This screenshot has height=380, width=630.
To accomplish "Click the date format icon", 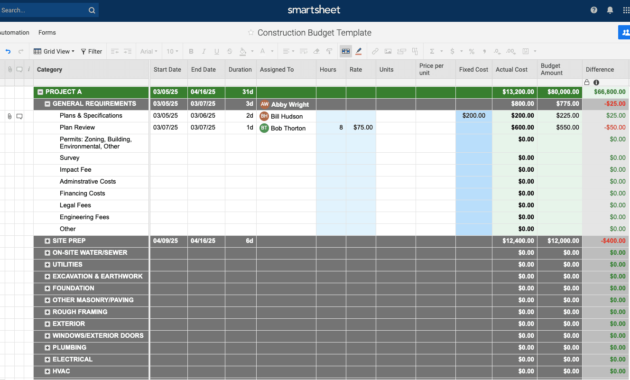I will (x=525, y=51).
